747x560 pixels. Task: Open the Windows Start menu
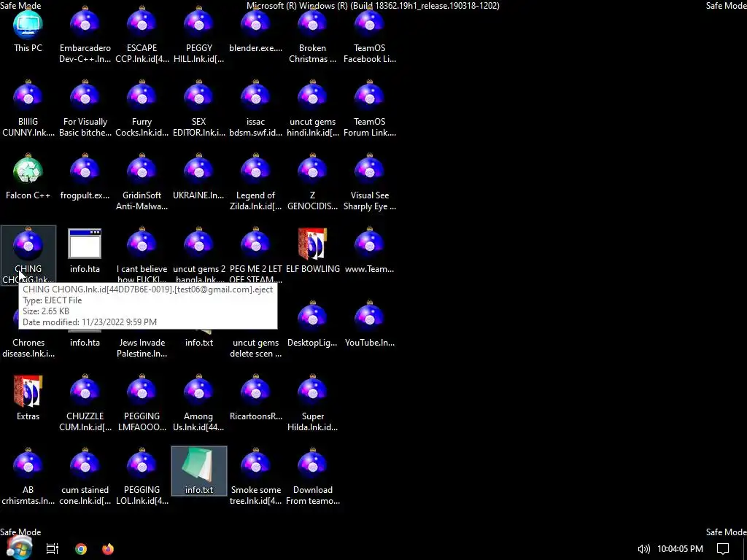(20, 548)
